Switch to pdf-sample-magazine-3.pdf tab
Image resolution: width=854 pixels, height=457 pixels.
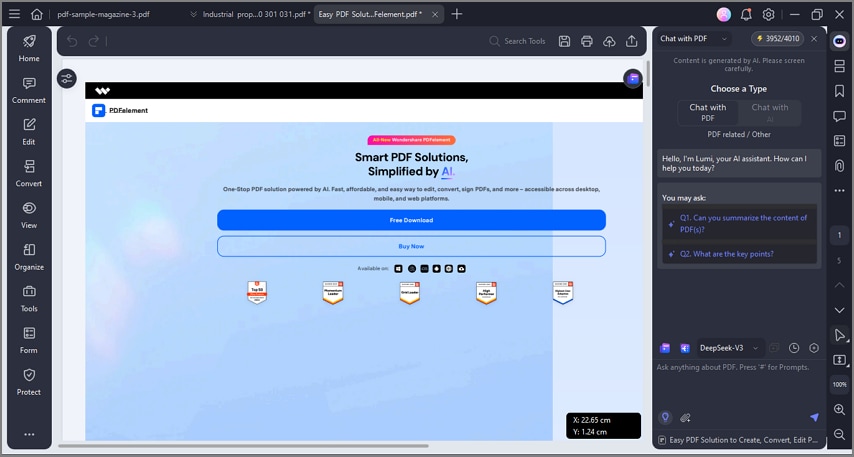coord(103,15)
